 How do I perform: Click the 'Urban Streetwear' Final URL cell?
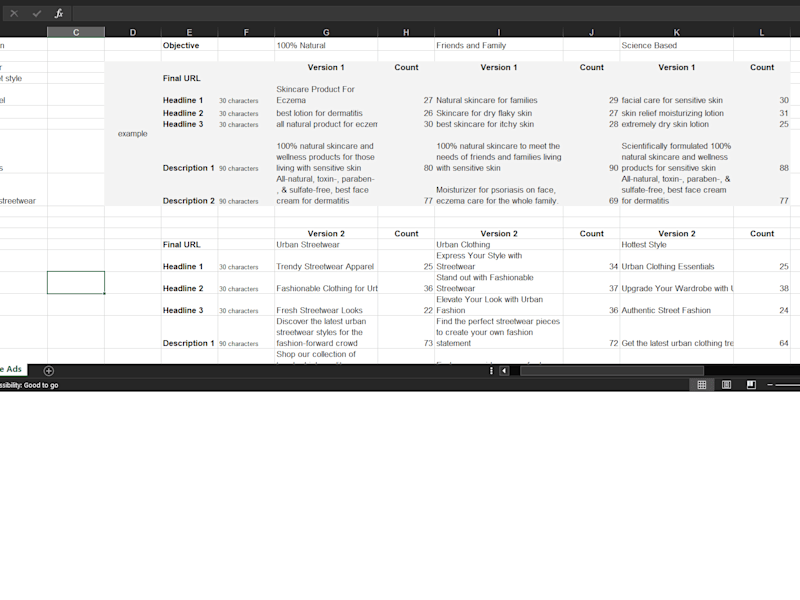pos(326,244)
